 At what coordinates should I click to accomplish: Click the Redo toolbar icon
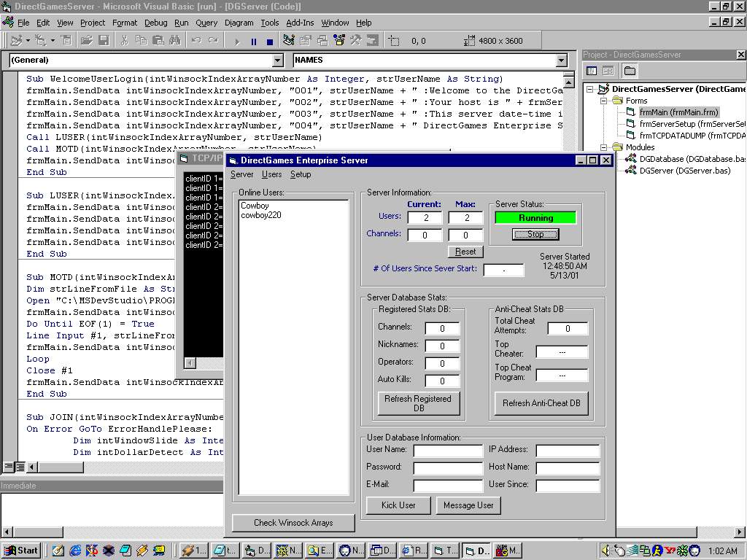213,41
